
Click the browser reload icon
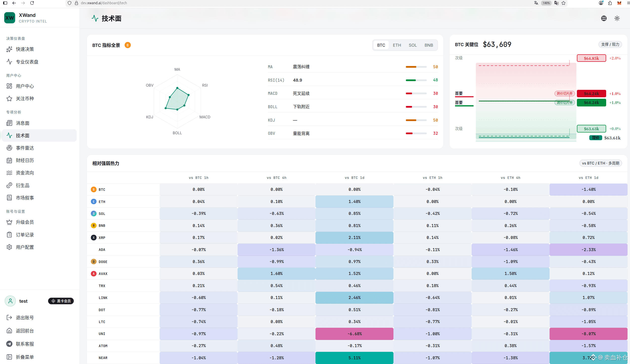point(32,3)
